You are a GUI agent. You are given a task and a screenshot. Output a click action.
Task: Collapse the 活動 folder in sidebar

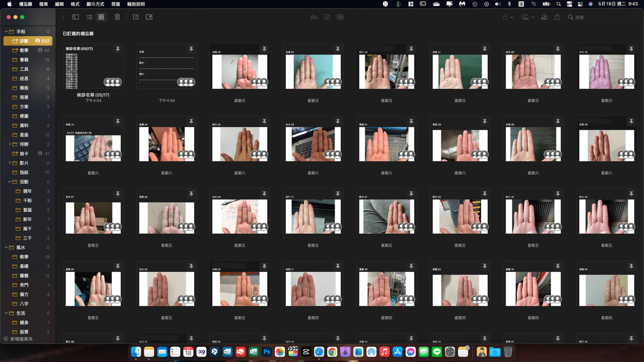pos(7,182)
